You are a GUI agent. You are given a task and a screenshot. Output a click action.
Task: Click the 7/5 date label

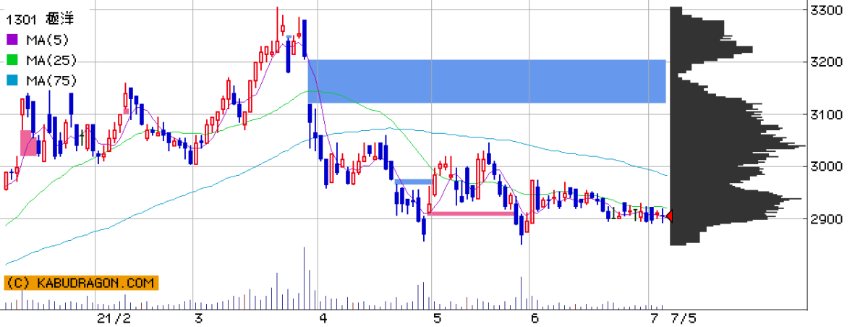[683, 318]
